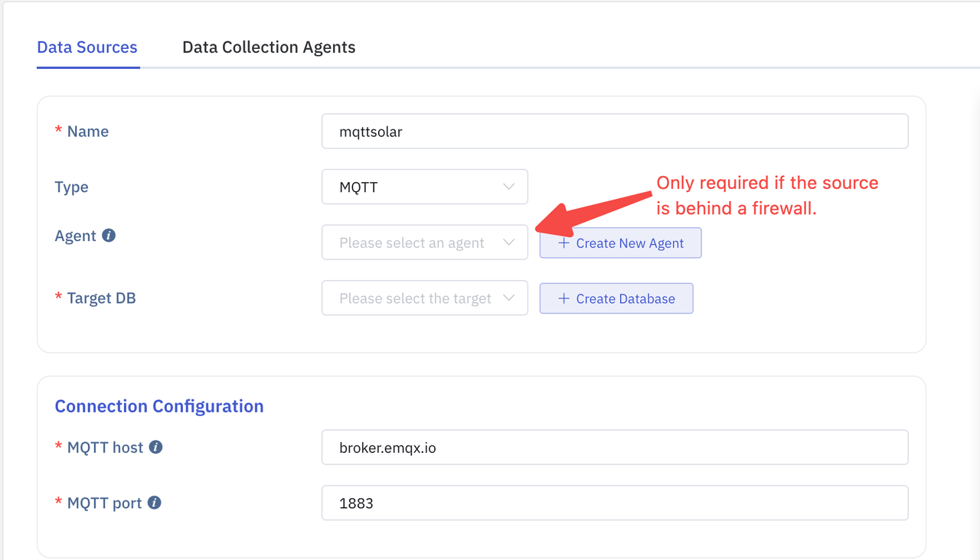Click the info icon beside MQTT port
Screen dimensions: 980x560
pos(154,503)
